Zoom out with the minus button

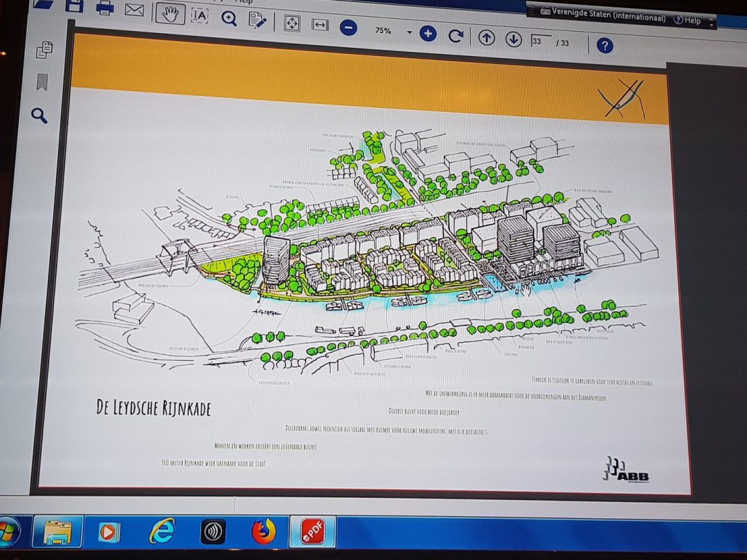(349, 28)
